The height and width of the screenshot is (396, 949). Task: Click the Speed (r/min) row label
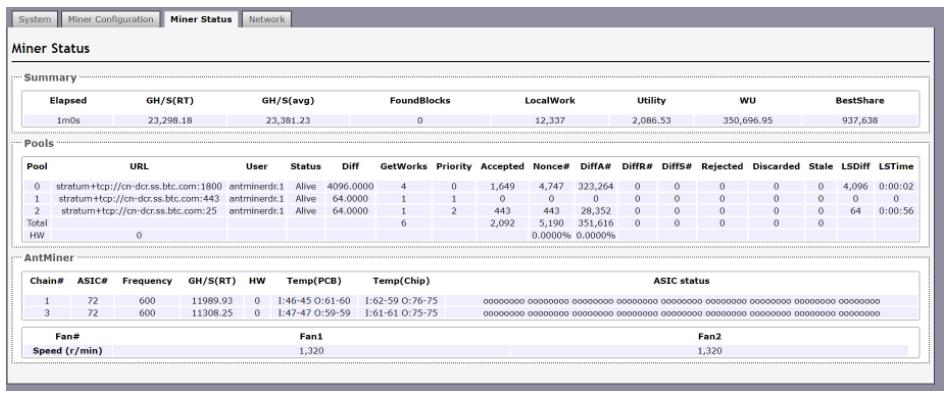[x=67, y=351]
